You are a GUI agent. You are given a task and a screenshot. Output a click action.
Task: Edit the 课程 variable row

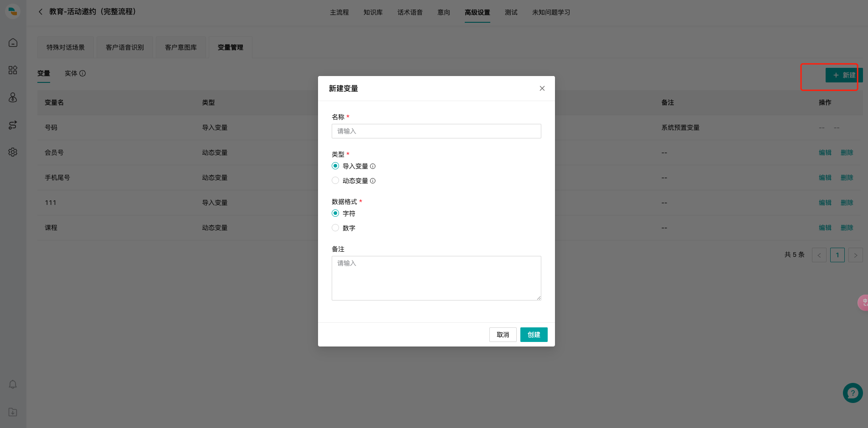(x=825, y=228)
